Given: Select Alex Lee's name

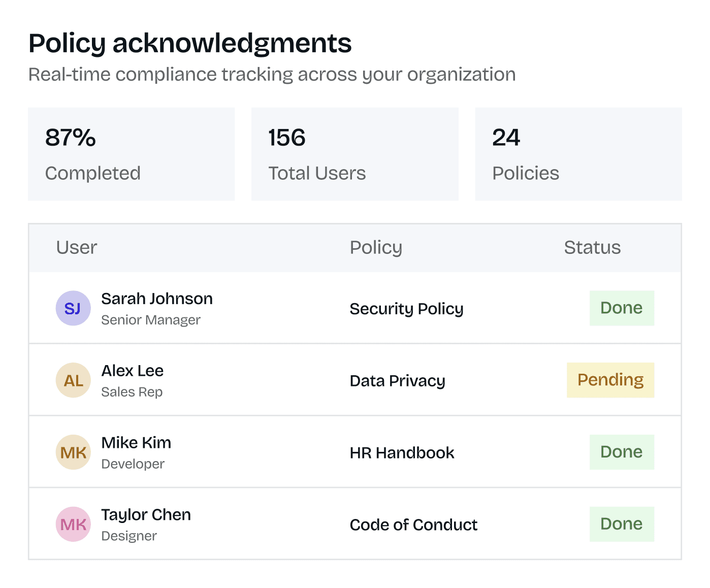Looking at the screenshot, I should [133, 371].
